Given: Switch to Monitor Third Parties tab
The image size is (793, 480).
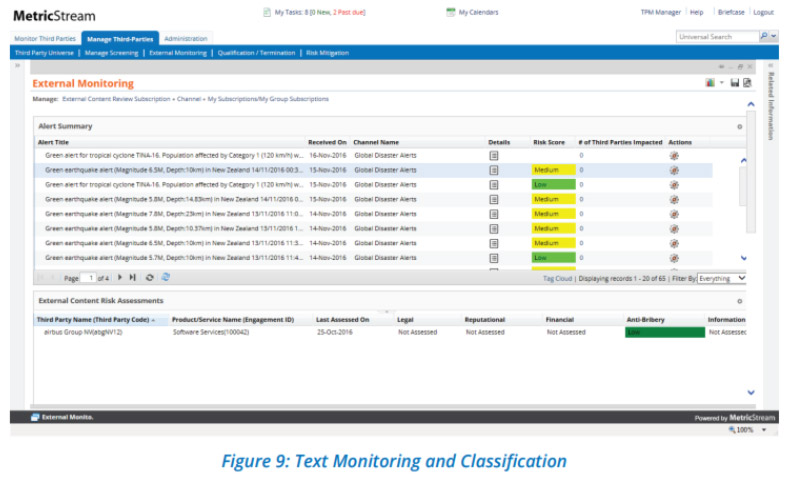Looking at the screenshot, I should tap(45, 38).
